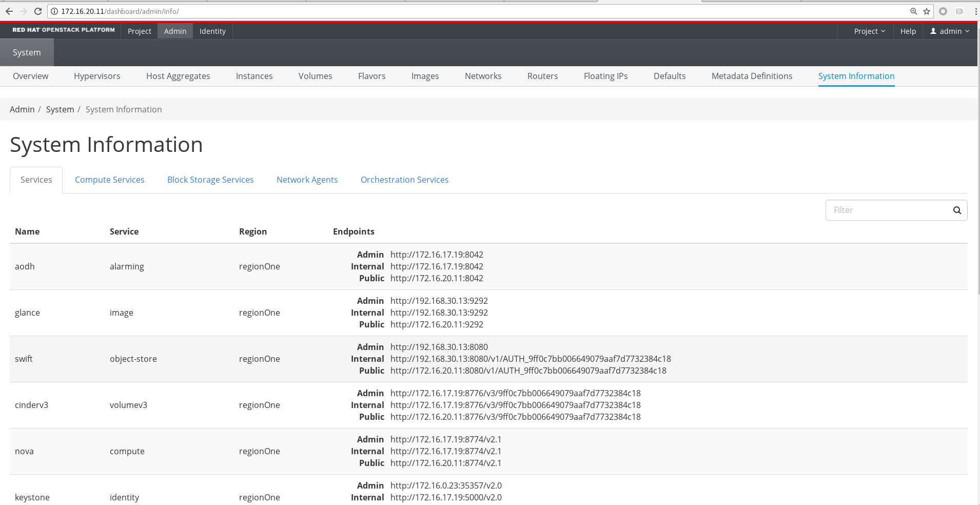The height and width of the screenshot is (505, 980).
Task: Click the admin user icon
Action: coord(933,31)
